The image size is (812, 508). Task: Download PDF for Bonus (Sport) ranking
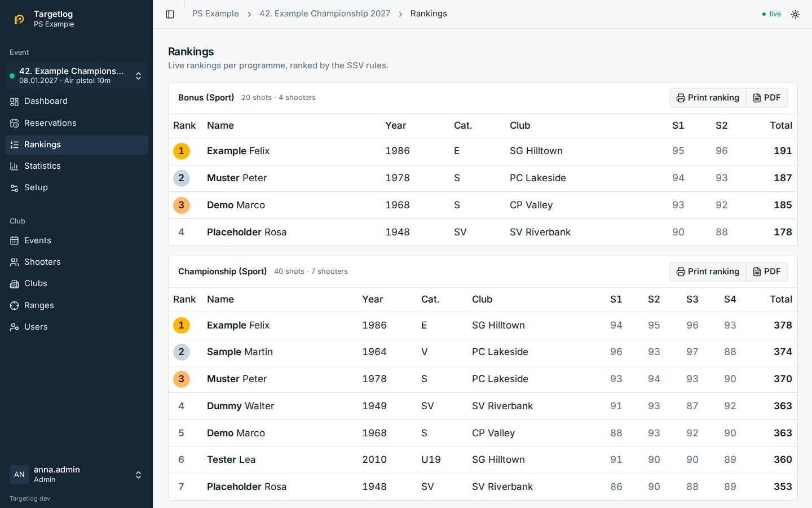click(x=767, y=98)
